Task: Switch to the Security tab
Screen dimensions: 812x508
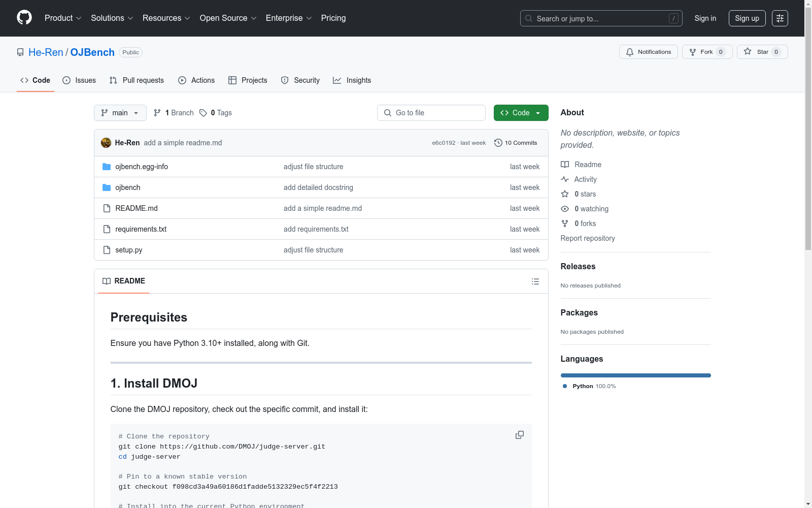Action: click(x=300, y=80)
